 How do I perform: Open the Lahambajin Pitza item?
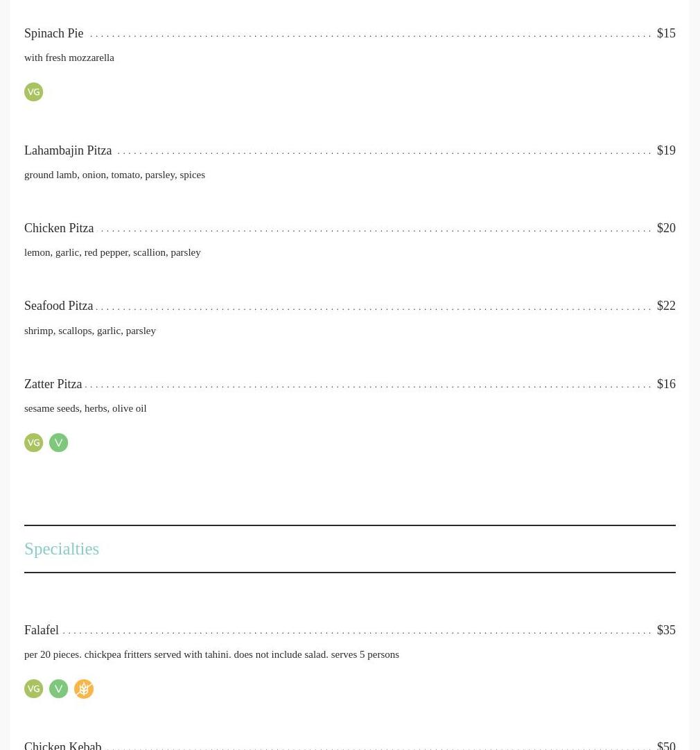(68, 150)
